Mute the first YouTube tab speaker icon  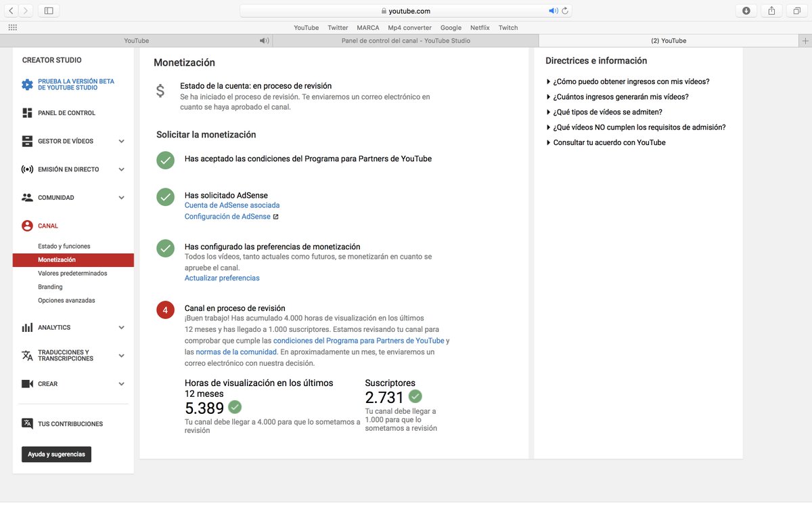264,41
